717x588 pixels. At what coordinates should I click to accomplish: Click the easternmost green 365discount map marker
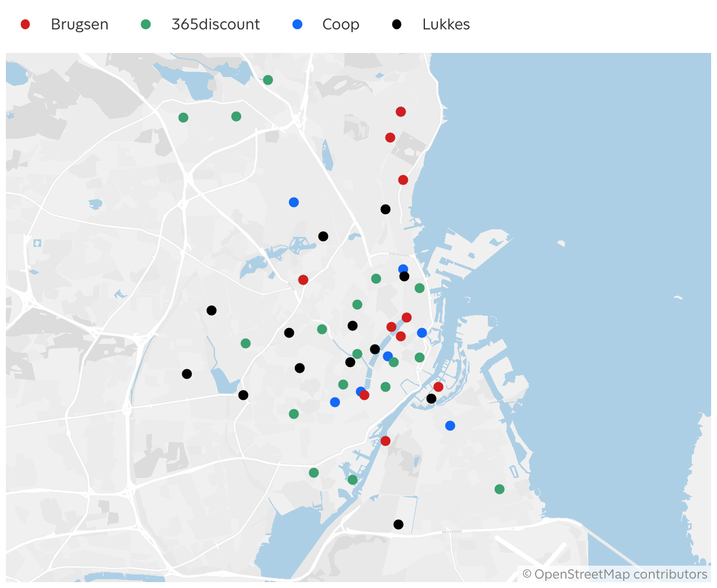pyautogui.click(x=500, y=489)
